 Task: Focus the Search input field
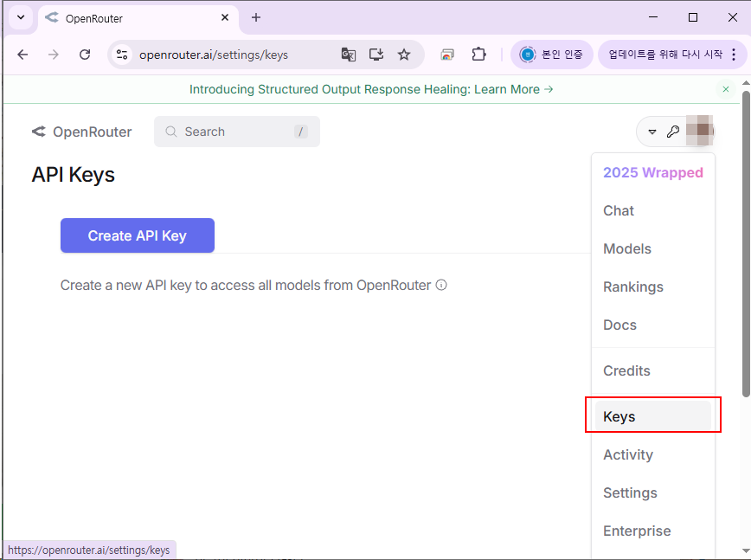pyautogui.click(x=236, y=132)
